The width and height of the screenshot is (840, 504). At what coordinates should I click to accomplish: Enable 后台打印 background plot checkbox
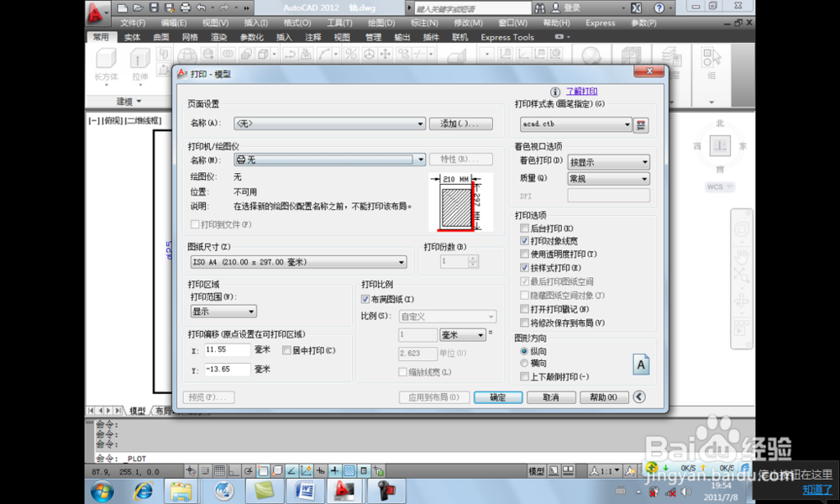pos(524,228)
